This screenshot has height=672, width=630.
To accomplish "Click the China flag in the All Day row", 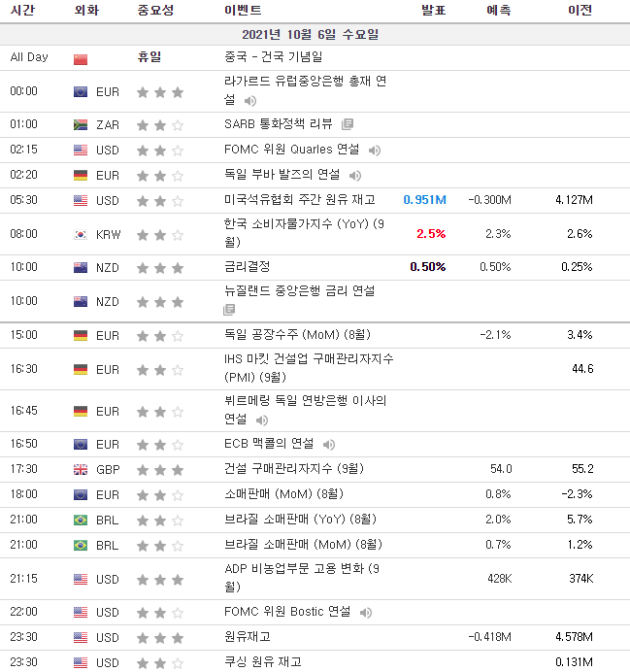I will point(81,59).
